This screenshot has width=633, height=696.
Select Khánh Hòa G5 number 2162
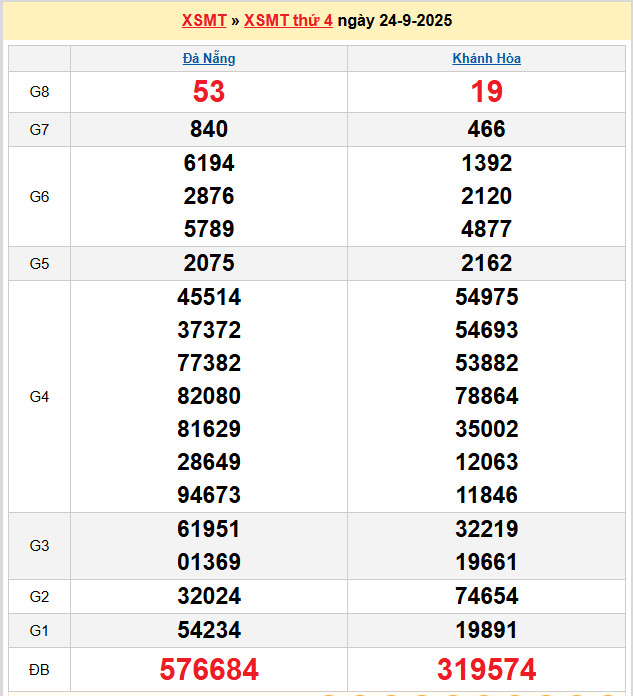pyautogui.click(x=487, y=263)
